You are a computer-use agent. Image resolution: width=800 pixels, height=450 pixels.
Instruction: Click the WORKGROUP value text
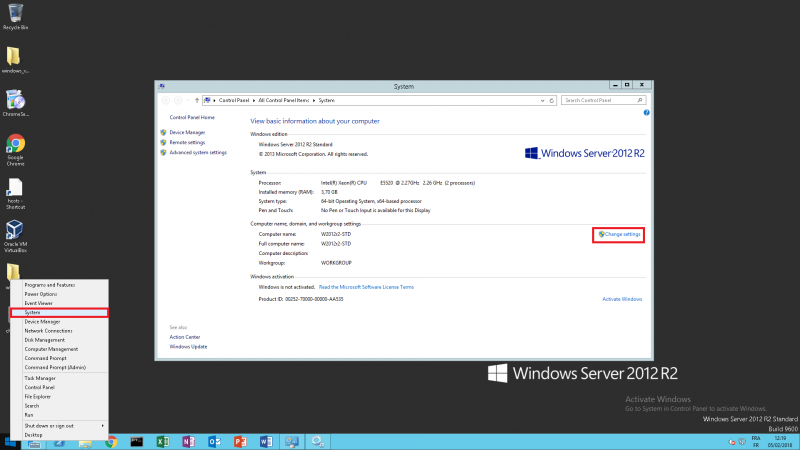[336, 263]
